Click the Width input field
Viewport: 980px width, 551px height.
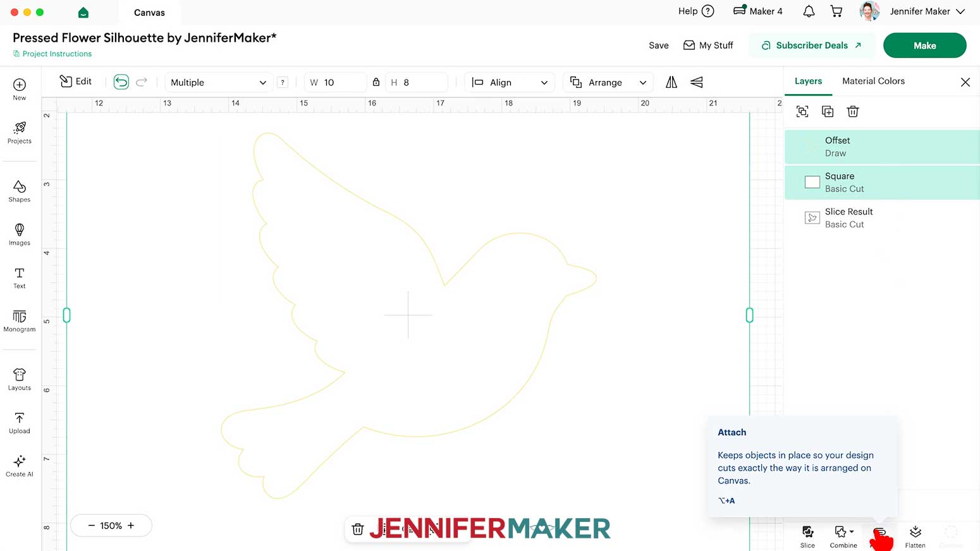[335, 82]
